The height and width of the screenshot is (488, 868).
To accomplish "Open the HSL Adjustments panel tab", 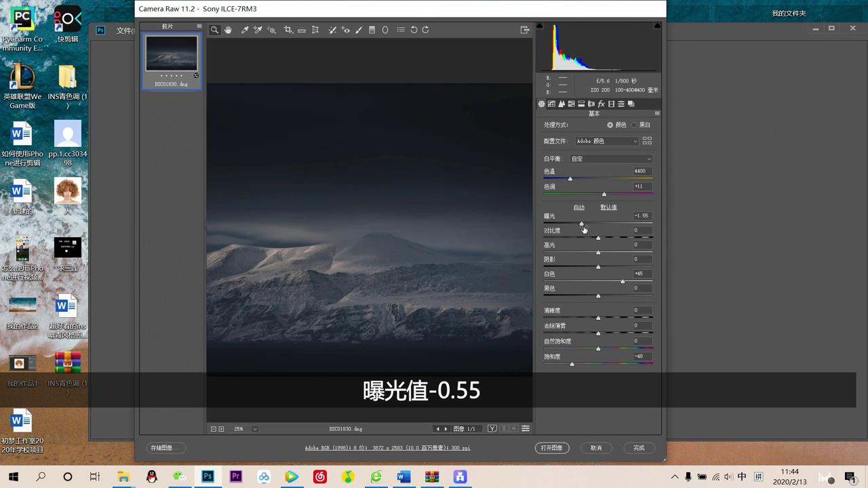I will click(571, 104).
